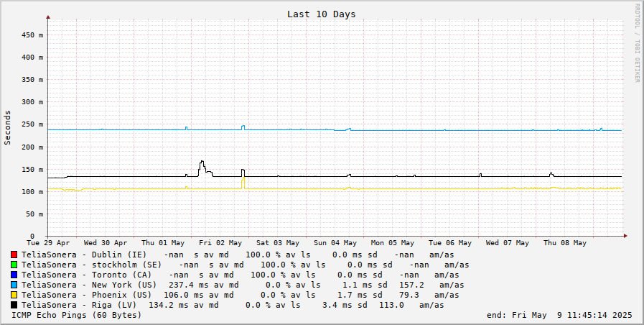Click the '237.4 ms av md' New York value

pos(204,285)
